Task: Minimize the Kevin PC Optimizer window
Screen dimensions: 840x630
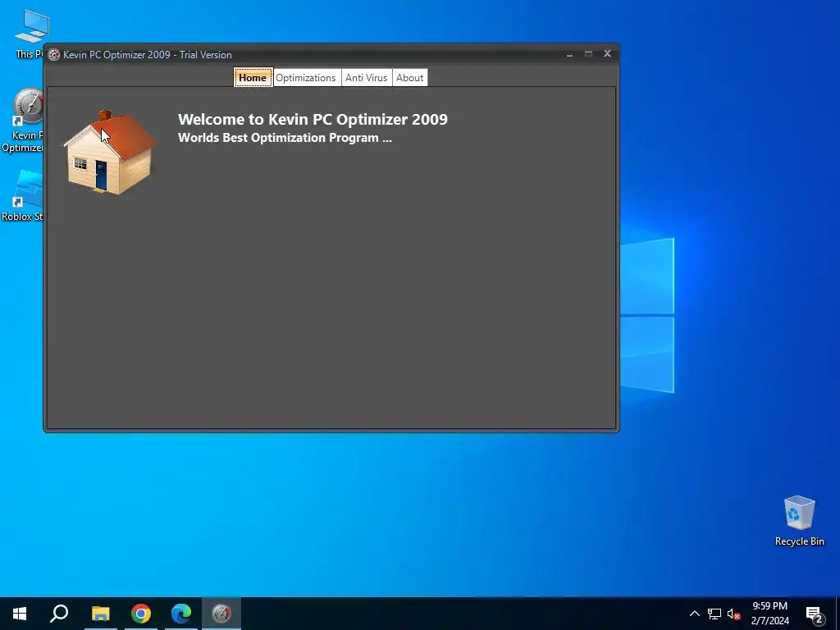Action: tap(569, 54)
